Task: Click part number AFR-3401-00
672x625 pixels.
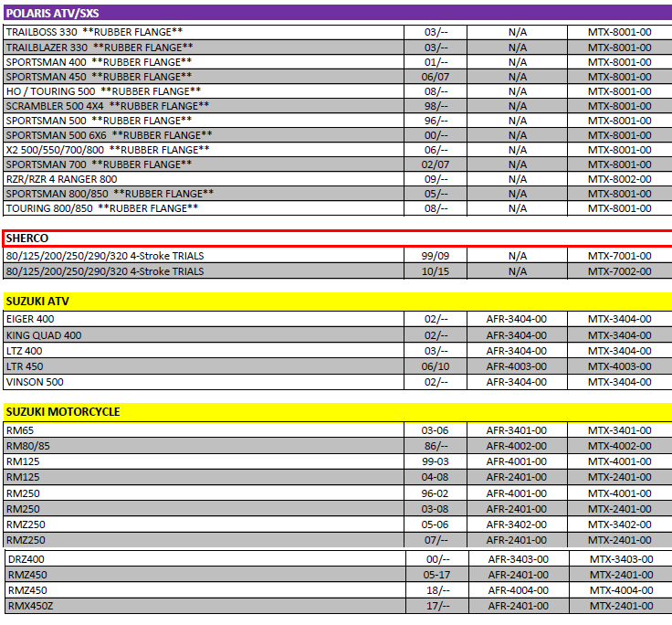Action: click(517, 430)
